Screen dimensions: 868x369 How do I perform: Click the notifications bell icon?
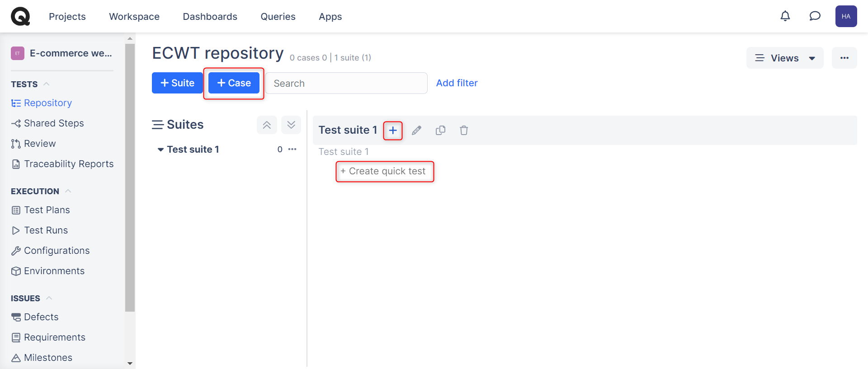(x=785, y=16)
